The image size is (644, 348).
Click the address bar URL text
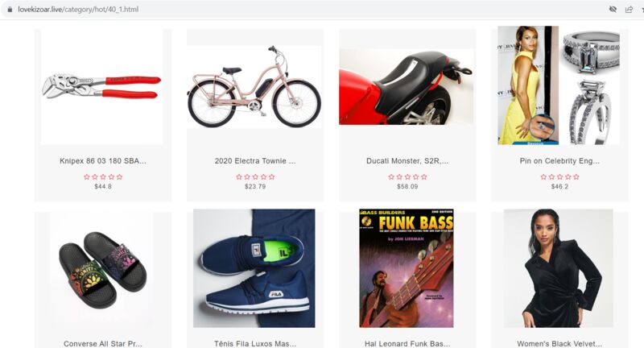(x=78, y=9)
